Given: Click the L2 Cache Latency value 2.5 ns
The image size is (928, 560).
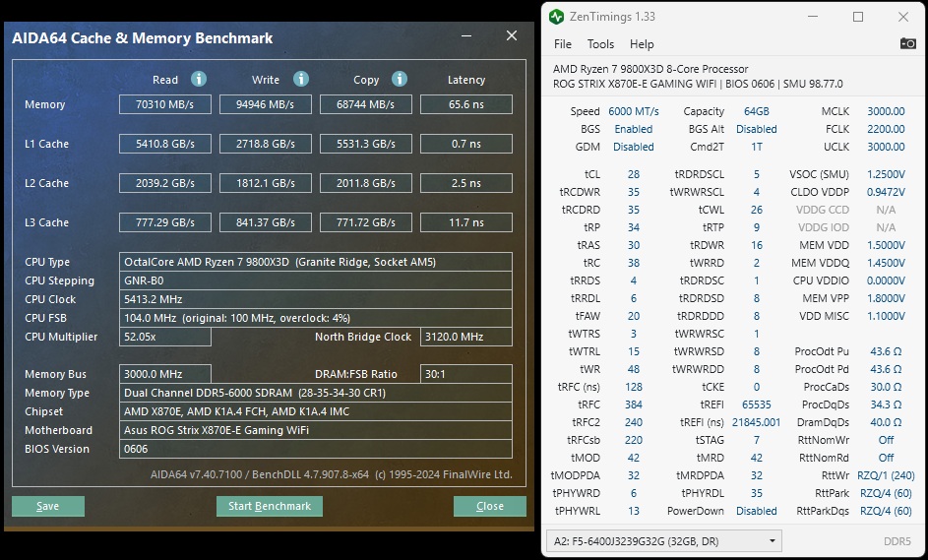Looking at the screenshot, I should [x=466, y=183].
